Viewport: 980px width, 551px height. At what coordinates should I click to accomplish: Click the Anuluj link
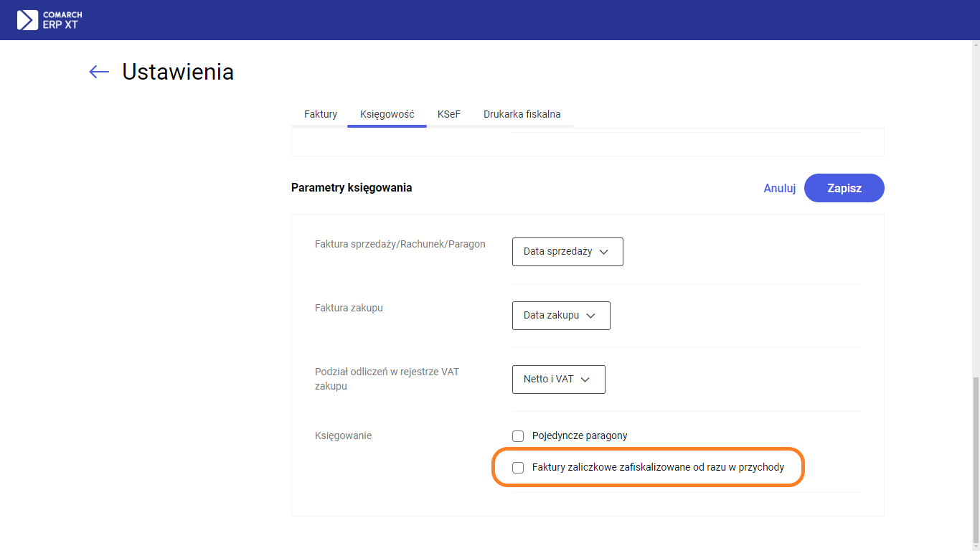pos(780,188)
